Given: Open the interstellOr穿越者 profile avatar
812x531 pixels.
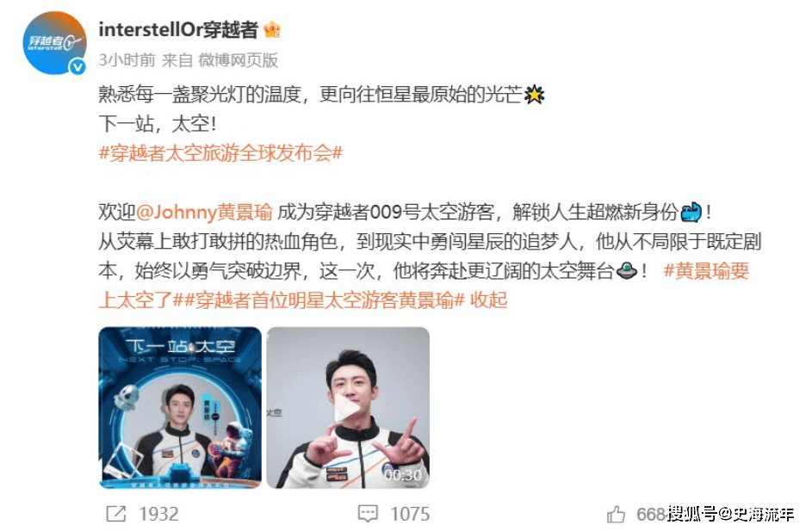Looking at the screenshot, I should pyautogui.click(x=54, y=44).
